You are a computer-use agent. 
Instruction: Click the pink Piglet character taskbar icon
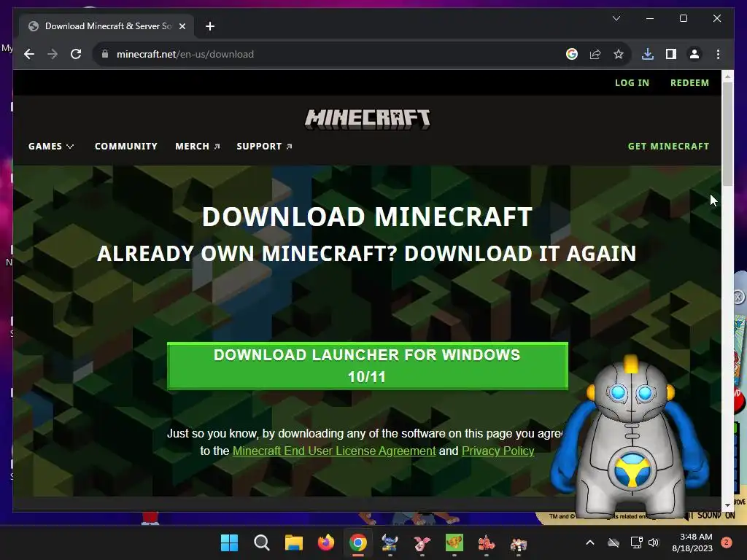click(422, 542)
